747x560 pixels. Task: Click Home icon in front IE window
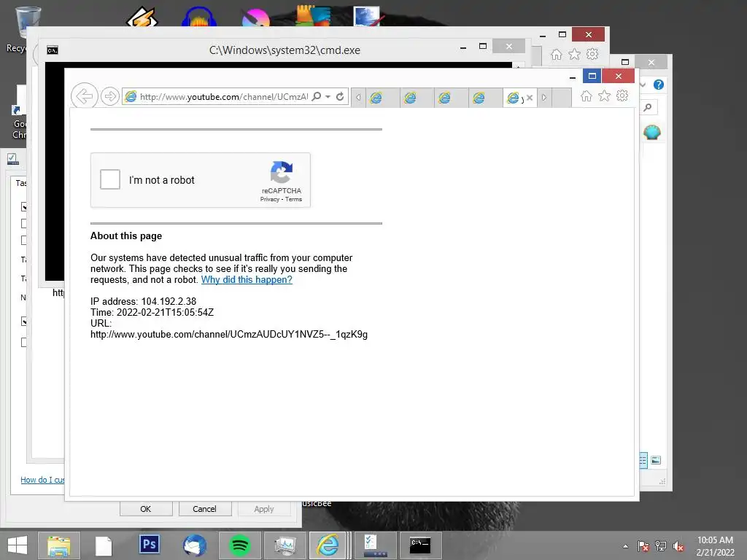pyautogui.click(x=587, y=96)
